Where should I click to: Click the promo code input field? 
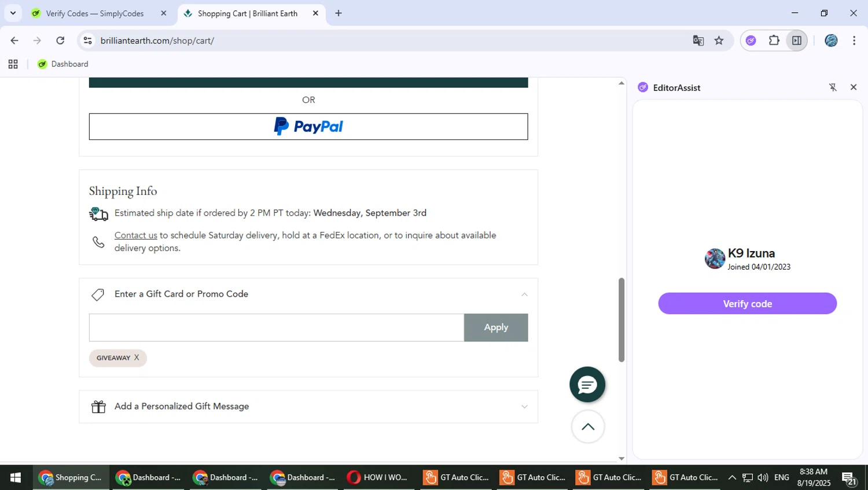[x=277, y=327]
